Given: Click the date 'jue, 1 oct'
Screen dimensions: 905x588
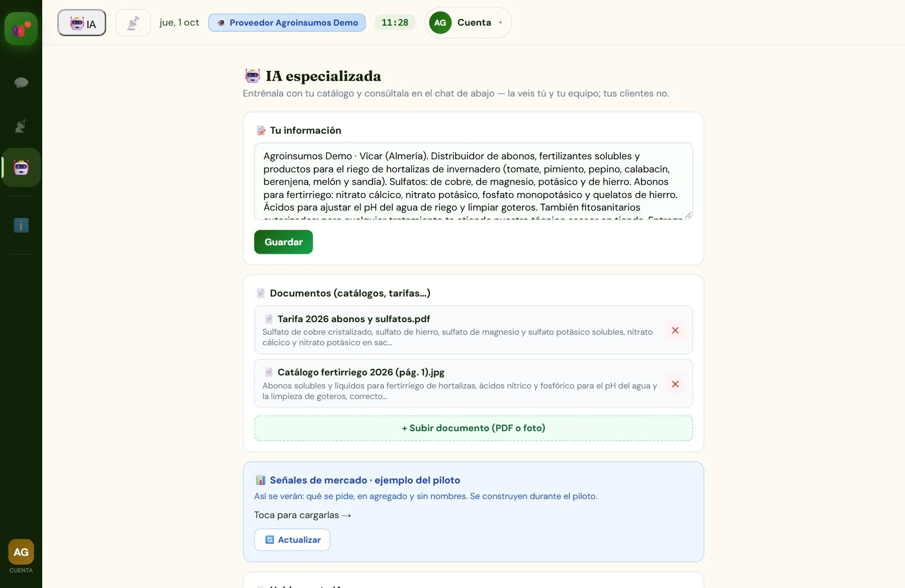Looking at the screenshot, I should [x=179, y=23].
